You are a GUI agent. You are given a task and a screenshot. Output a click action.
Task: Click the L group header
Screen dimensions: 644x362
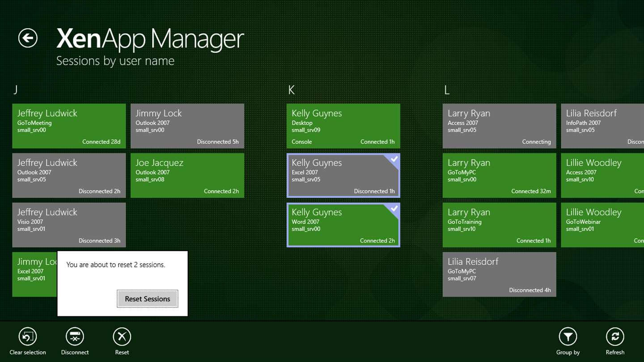[x=447, y=90]
